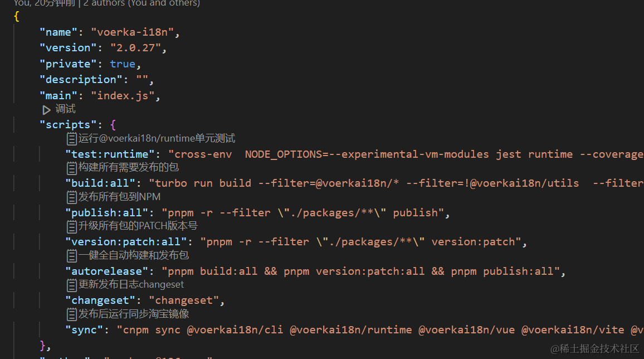Select the true value of private
Image resolution: width=644 pixels, height=359 pixels.
coord(122,64)
